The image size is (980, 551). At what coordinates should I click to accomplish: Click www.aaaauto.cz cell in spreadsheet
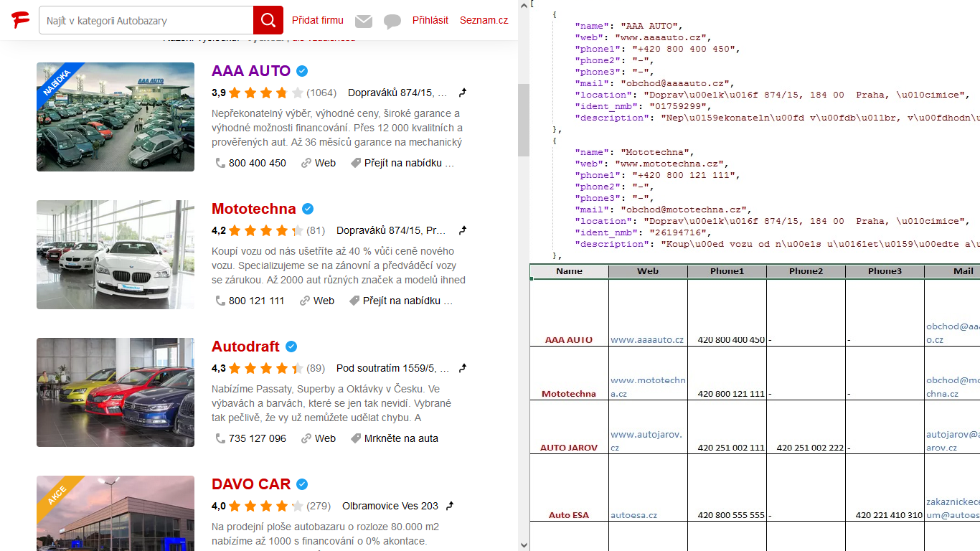point(648,313)
